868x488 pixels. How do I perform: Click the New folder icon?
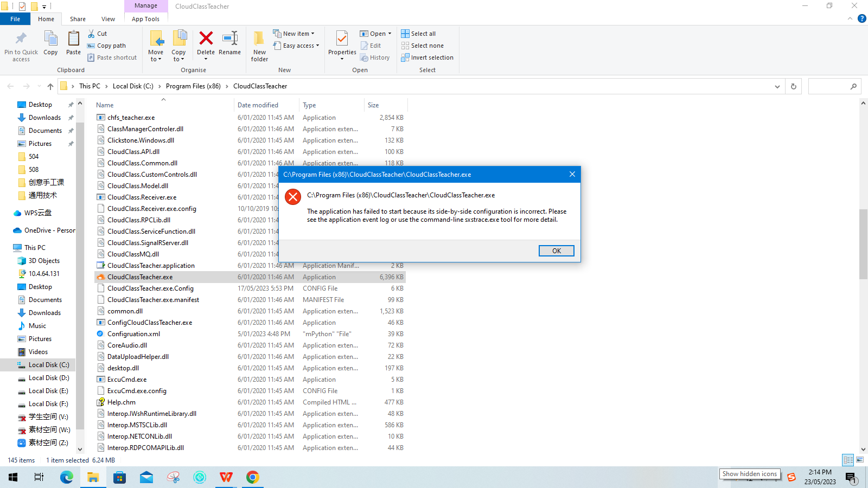(x=259, y=38)
